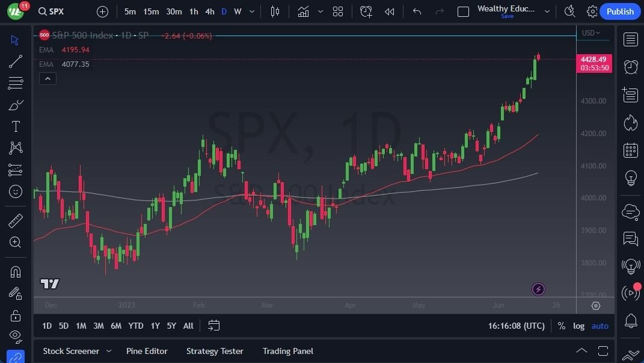Select the Text annotation tool

coord(16,126)
